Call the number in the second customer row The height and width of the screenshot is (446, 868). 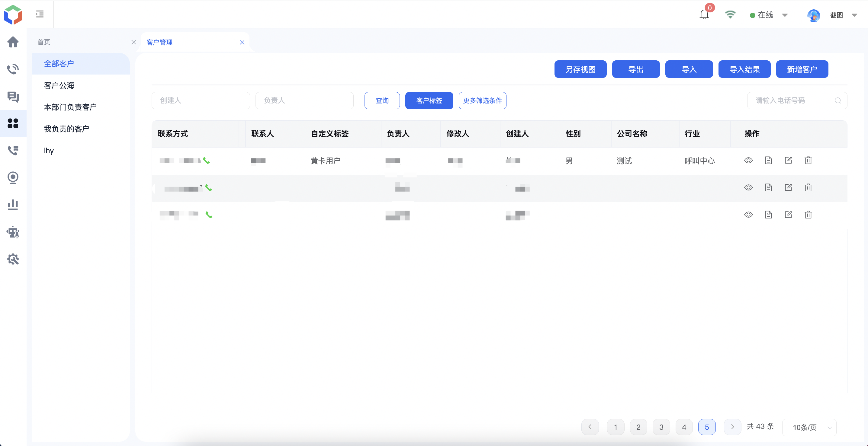[209, 188]
